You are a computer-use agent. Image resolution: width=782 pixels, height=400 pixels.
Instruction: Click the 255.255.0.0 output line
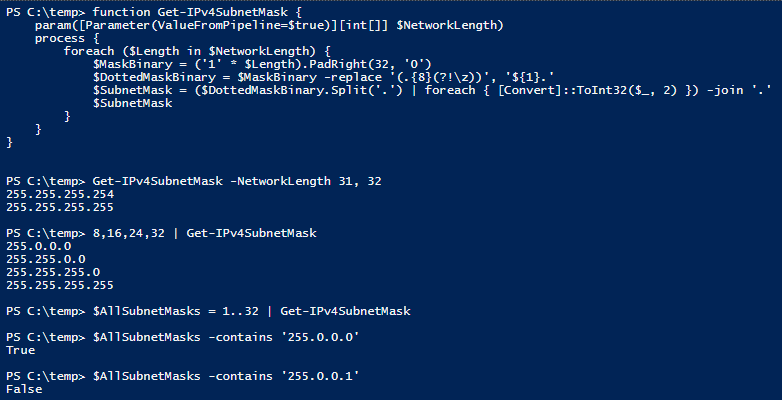pyautogui.click(x=45, y=258)
